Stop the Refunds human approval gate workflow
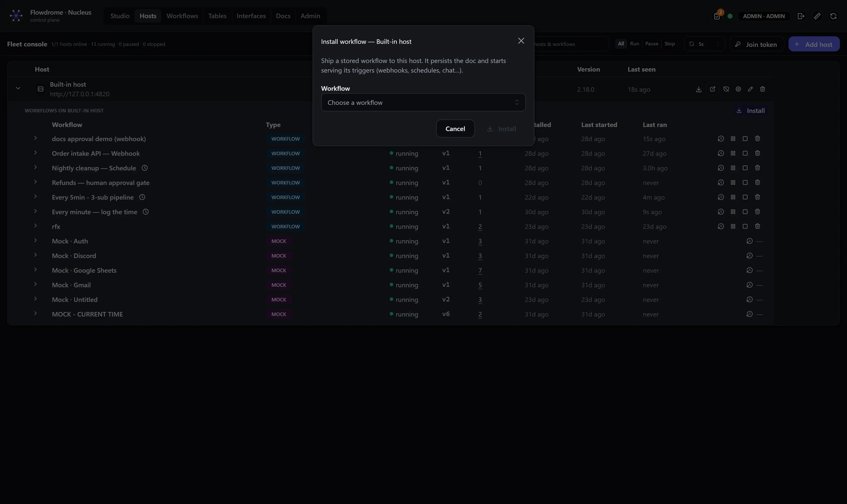847x504 pixels. (745, 182)
